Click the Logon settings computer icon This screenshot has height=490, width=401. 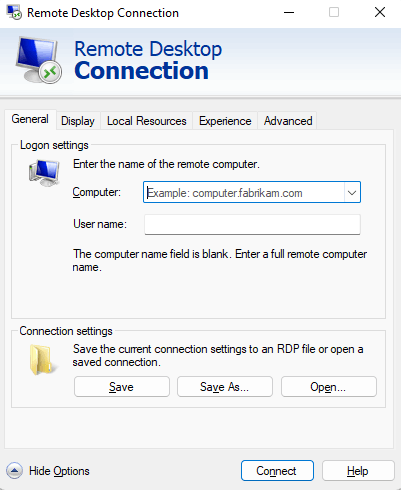[x=44, y=173]
